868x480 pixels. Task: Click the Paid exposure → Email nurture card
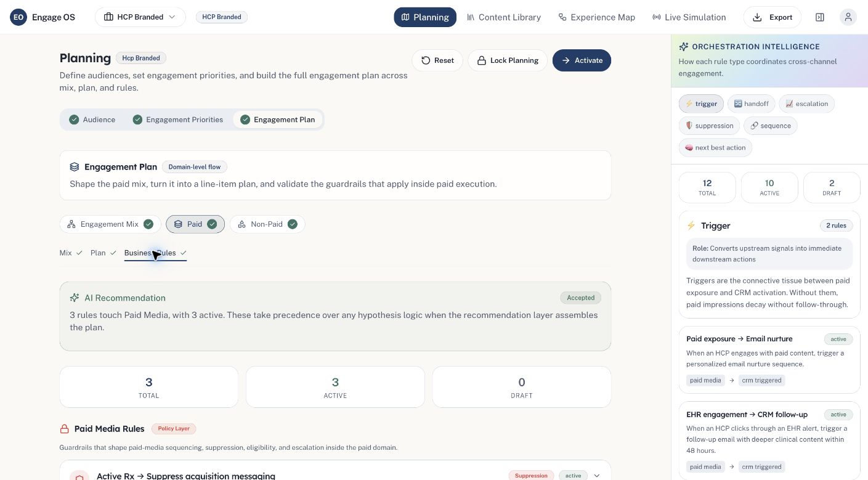pos(769,360)
